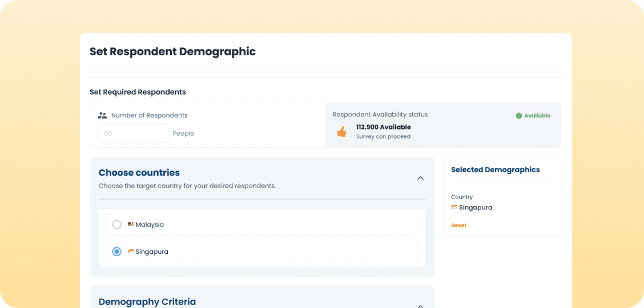This screenshot has height=308, width=644.
Task: Click the green 'Available' status label
Action: [x=537, y=116]
